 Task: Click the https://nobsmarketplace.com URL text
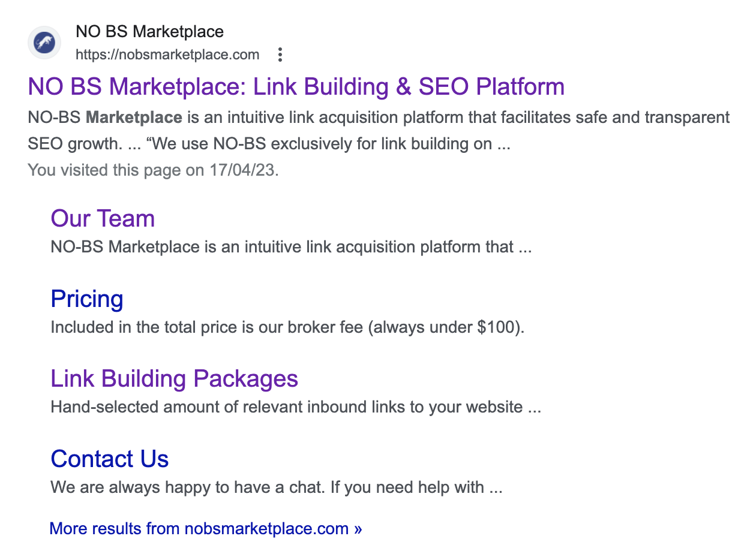167,55
